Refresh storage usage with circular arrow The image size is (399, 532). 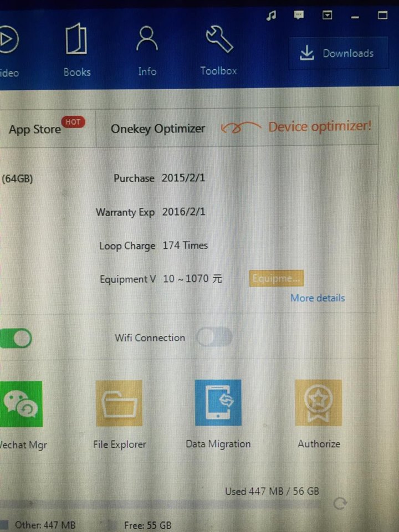click(340, 503)
